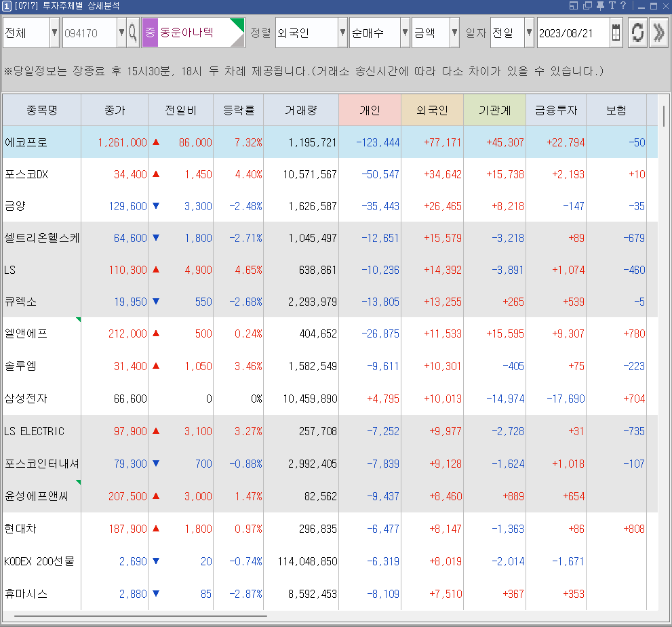
Task: Click the date field 2023/08/21
Action: click(574, 33)
